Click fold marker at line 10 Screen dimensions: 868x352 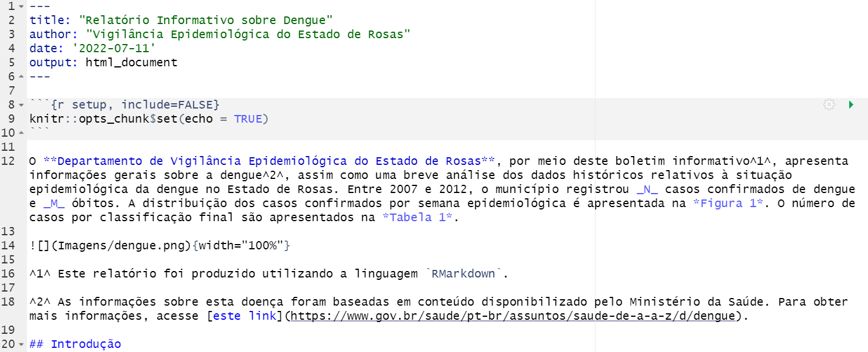tap(22, 133)
